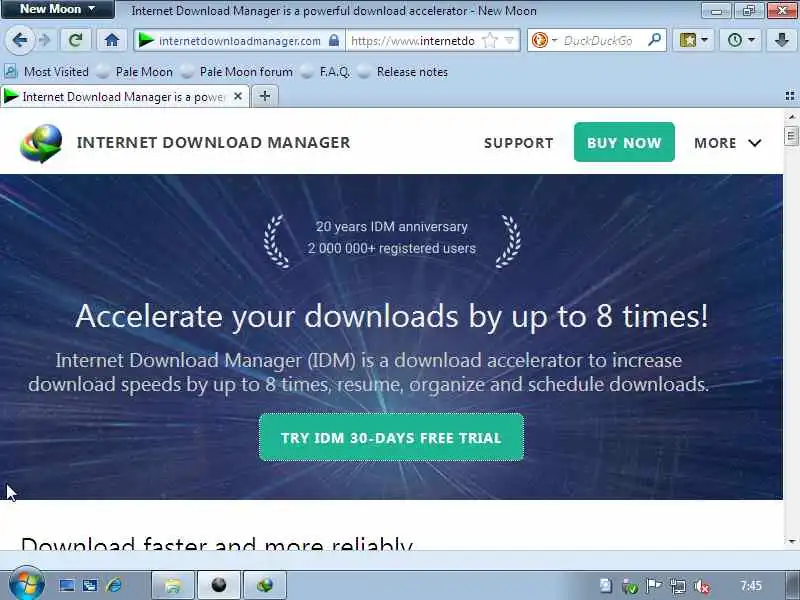Image resolution: width=800 pixels, height=600 pixels.
Task: Open the Pale Moon forum bookmark
Action: click(237, 72)
